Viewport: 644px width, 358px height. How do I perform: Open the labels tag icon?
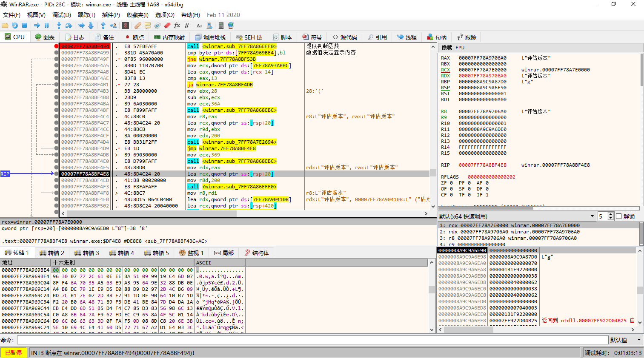[158, 26]
